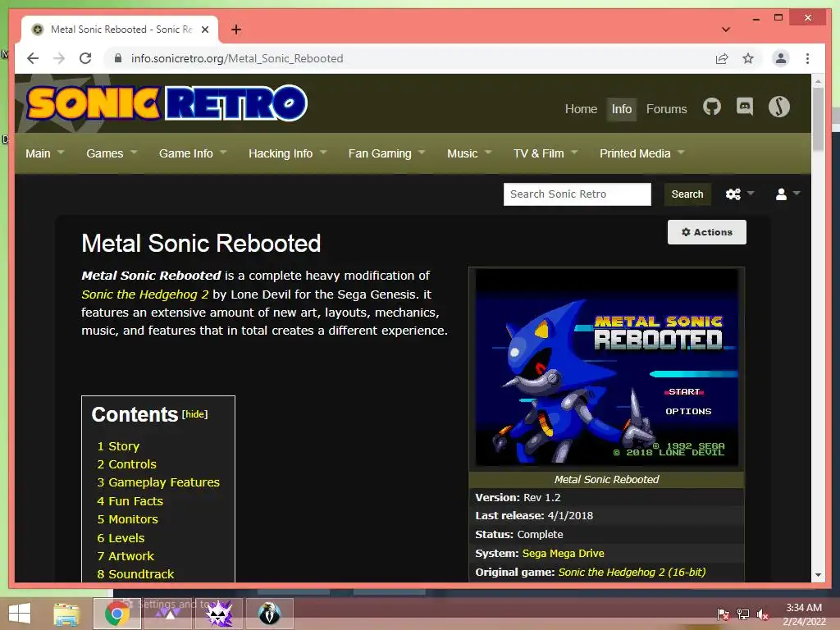Jump to 7 Artwork section
The image size is (840, 630).
coord(126,556)
